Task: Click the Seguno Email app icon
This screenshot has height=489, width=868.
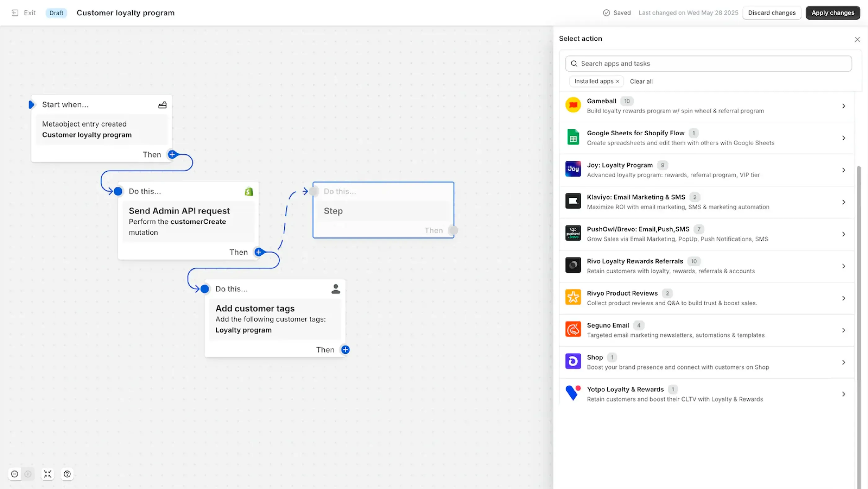Action: [x=573, y=329]
